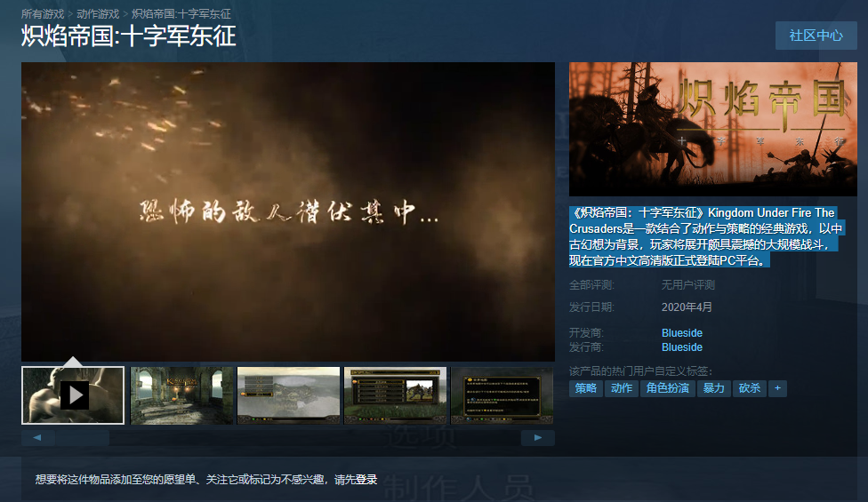Open the developer Blueside link

pos(682,333)
